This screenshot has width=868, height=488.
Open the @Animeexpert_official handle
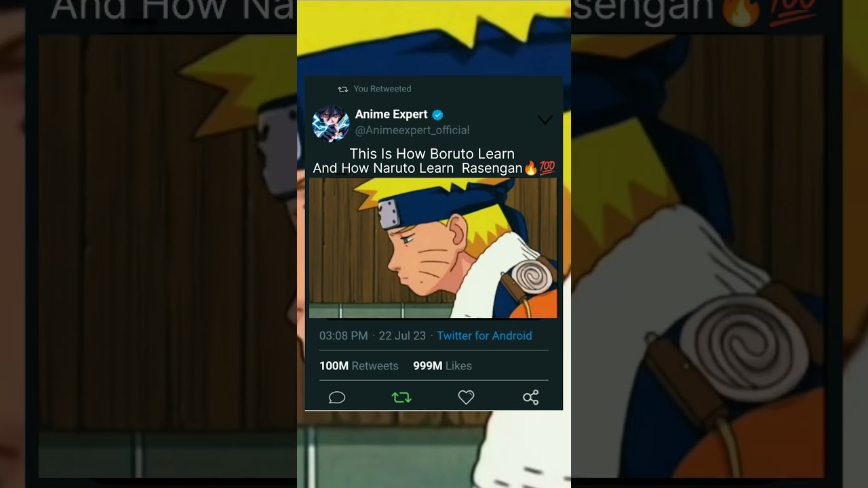click(x=412, y=130)
